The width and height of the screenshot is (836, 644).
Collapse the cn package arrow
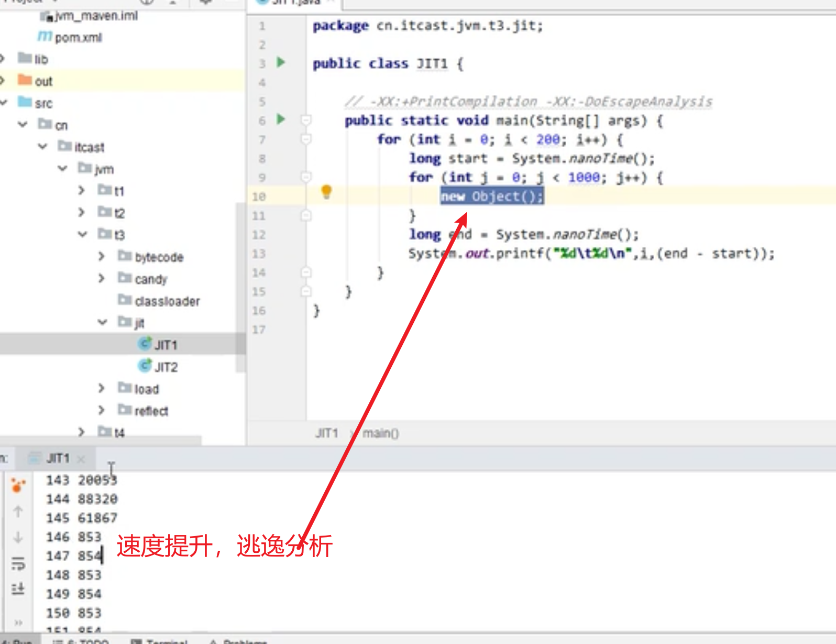click(x=23, y=124)
